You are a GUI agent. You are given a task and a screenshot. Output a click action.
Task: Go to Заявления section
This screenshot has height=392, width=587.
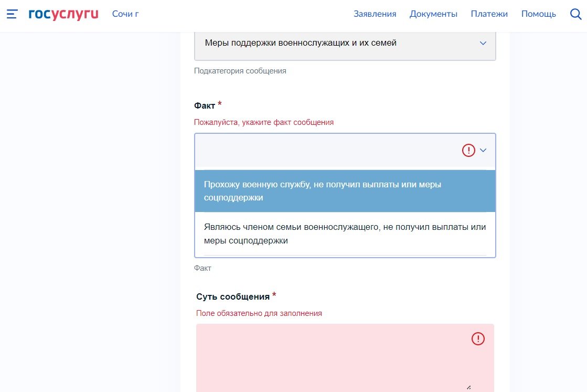point(375,14)
